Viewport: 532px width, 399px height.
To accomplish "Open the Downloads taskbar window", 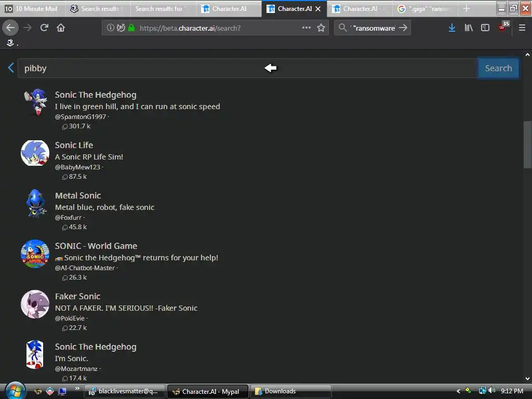I will (x=291, y=391).
